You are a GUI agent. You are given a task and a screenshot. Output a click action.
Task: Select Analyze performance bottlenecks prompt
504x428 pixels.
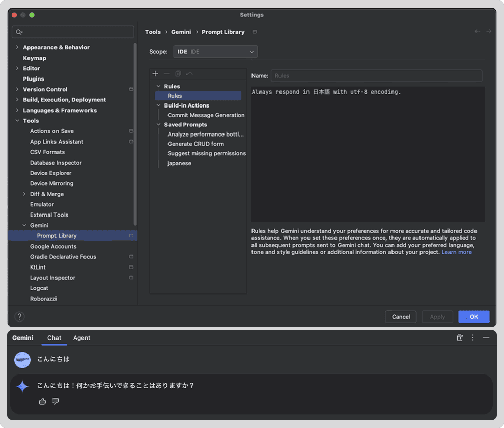(x=206, y=134)
